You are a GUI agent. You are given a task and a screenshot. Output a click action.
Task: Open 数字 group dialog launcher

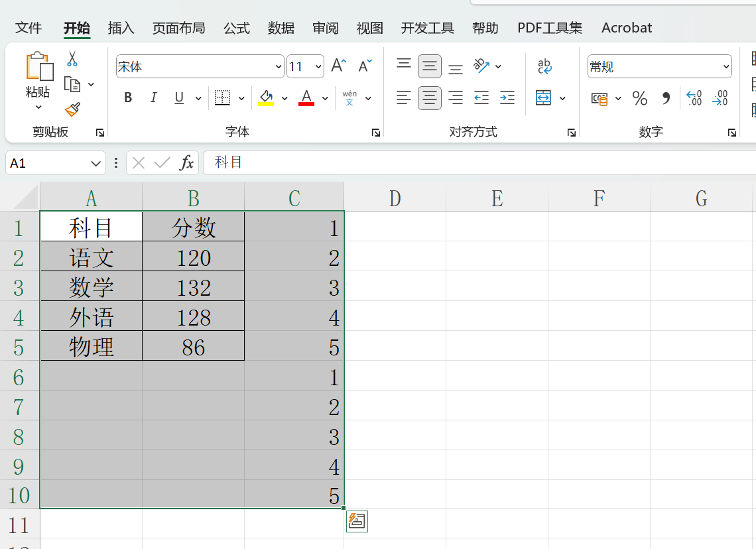tap(732, 133)
